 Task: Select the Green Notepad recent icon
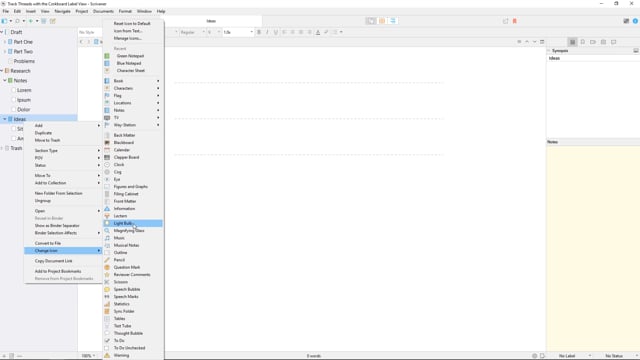coord(133,56)
